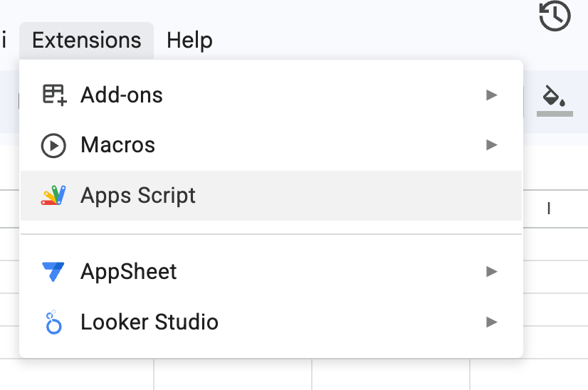Viewport: 588px width, 390px height.
Task: Click the Add-ons grid-plus icon
Action: click(x=53, y=95)
